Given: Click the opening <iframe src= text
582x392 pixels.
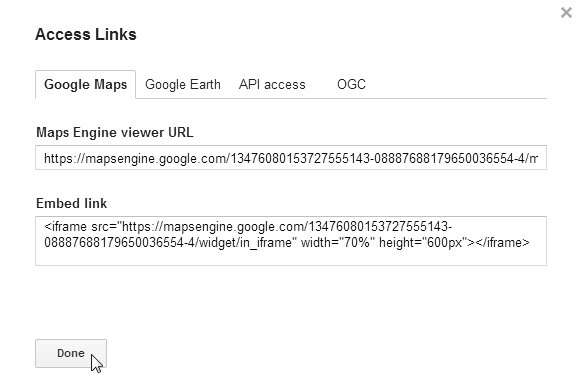Looking at the screenshot, I should (81, 226).
